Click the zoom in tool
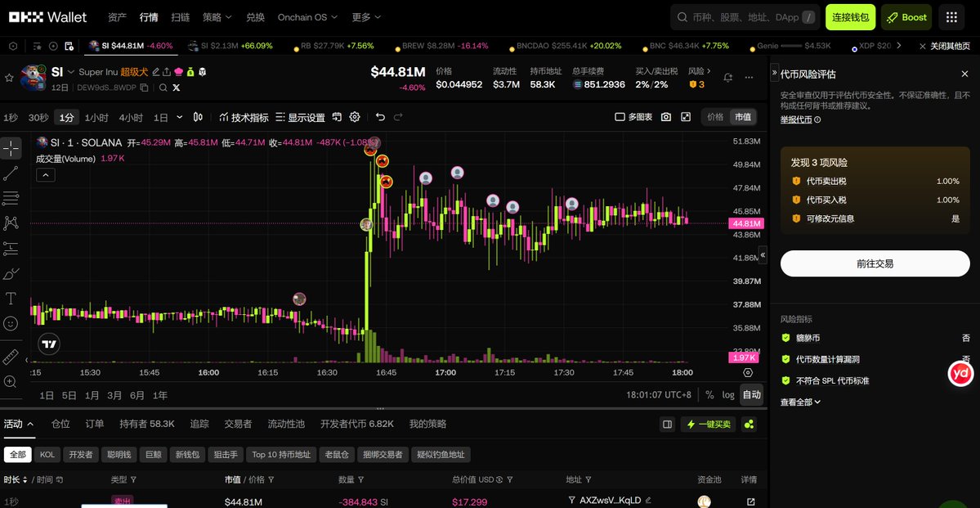Image resolution: width=980 pixels, height=508 pixels. pos(11,382)
